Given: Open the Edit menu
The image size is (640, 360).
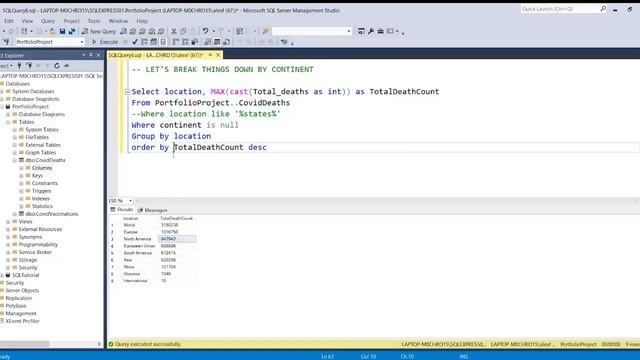Looking at the screenshot, I should [x=9, y=21].
